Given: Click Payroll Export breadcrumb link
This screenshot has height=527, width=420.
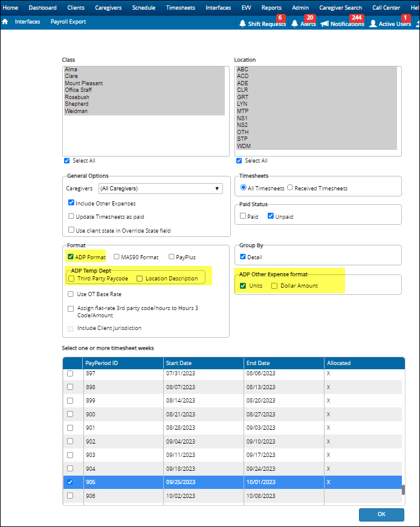Looking at the screenshot, I should (x=68, y=22).
